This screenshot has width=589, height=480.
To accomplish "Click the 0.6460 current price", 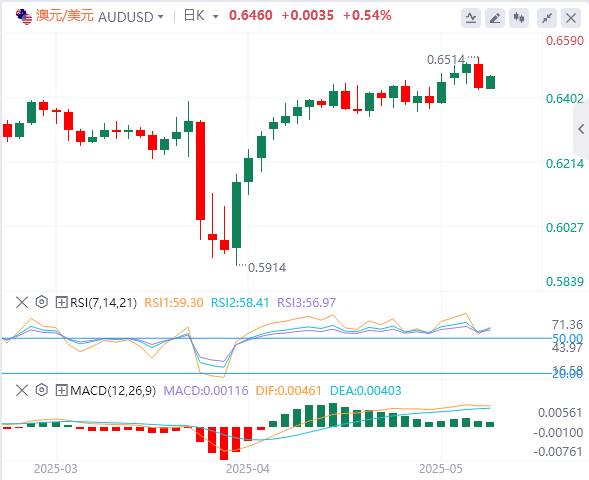I will pyautogui.click(x=251, y=15).
